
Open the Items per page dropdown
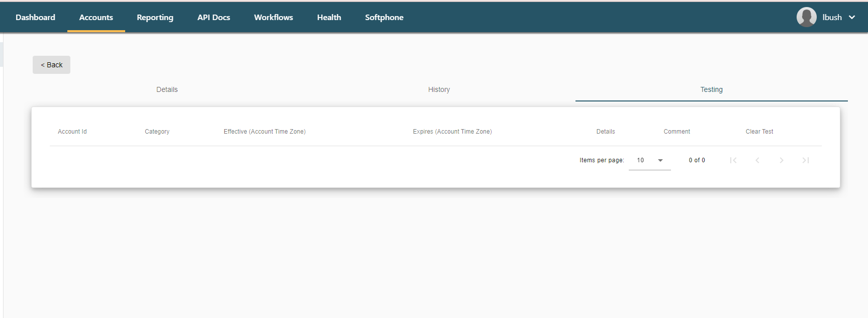coord(649,160)
